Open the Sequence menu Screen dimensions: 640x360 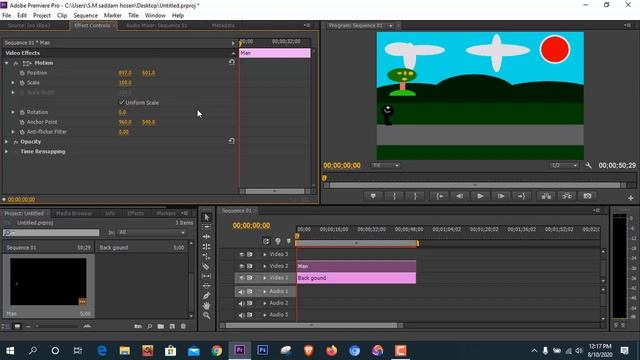(x=85, y=16)
